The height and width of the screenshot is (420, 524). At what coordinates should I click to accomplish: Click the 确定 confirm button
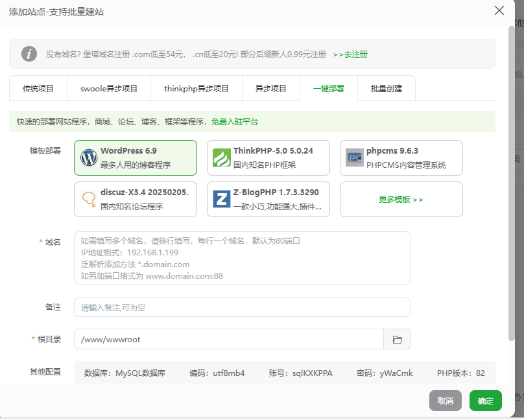tap(485, 401)
